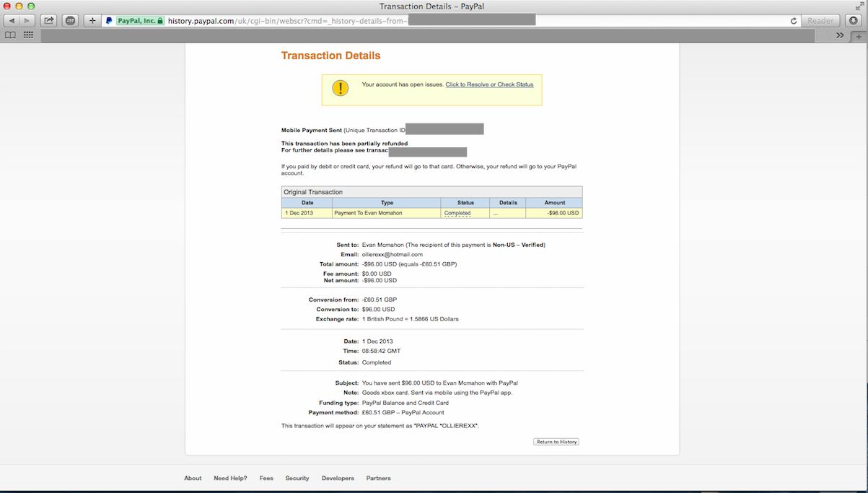868x493 pixels.
Task: Click the Date column header
Action: coord(307,203)
